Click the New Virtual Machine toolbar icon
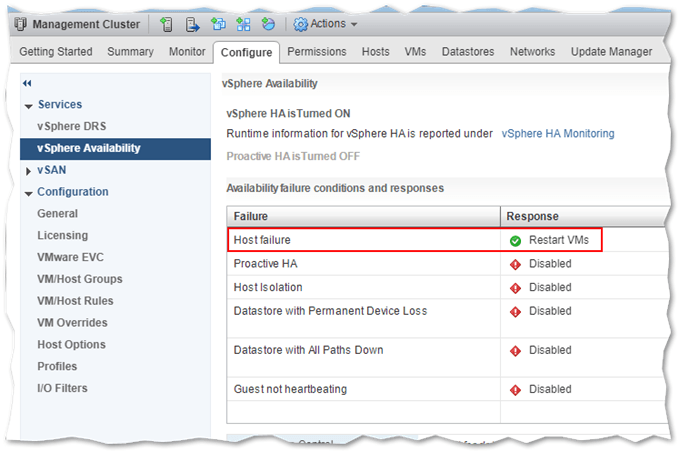680x453 pixels. (x=218, y=24)
